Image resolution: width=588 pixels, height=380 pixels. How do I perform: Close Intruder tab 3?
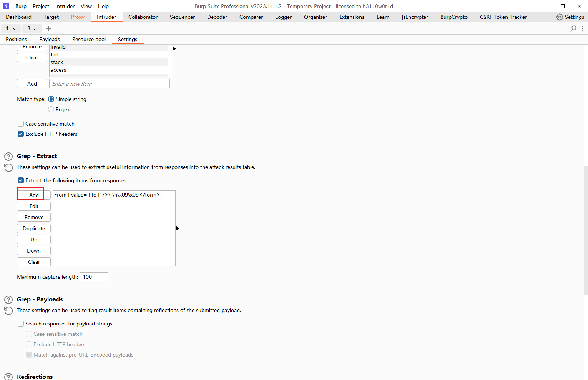point(35,28)
